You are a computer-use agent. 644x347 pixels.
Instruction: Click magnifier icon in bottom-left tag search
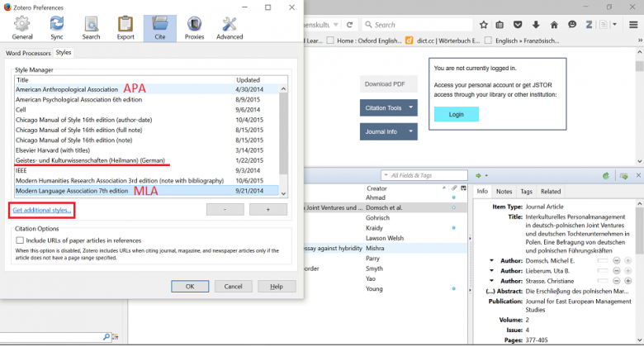point(106,337)
